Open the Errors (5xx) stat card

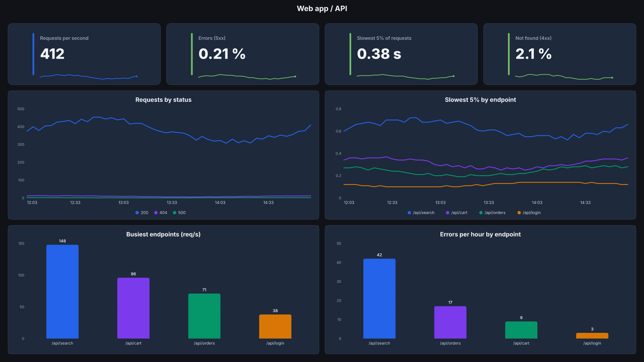(x=243, y=54)
